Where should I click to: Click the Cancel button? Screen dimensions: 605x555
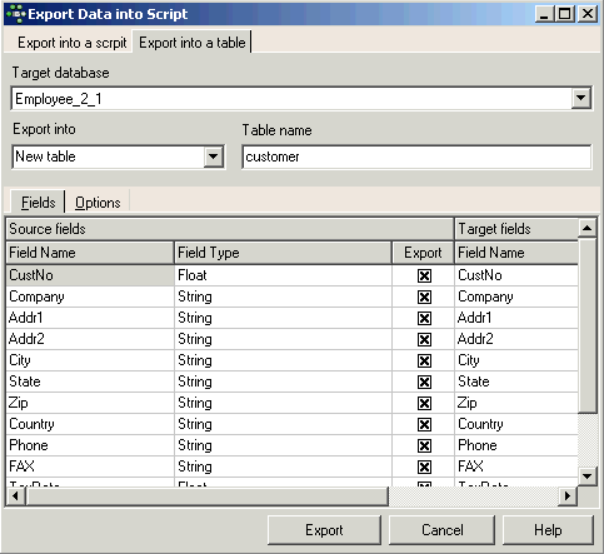click(x=441, y=530)
